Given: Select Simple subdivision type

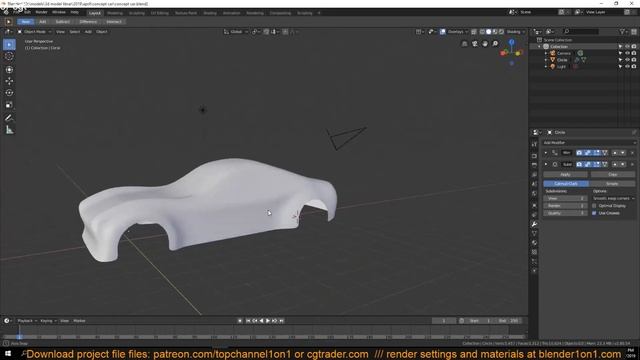Looking at the screenshot, I should (612, 184).
